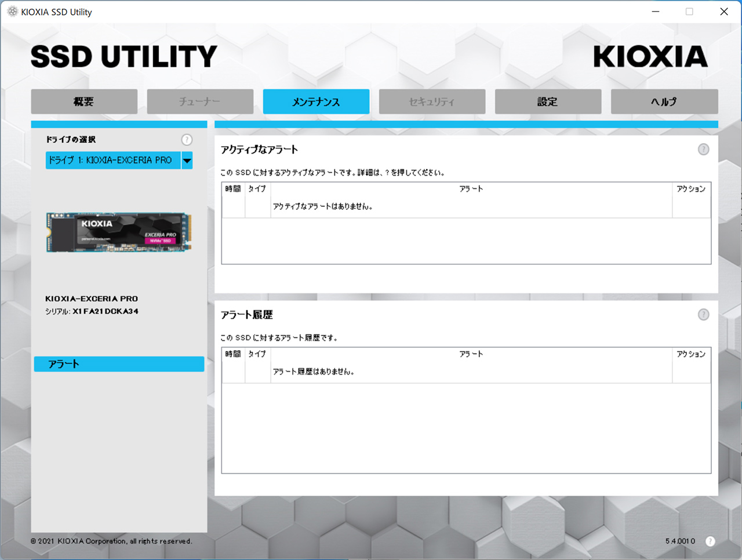Viewport: 742px width, 560px height.
Task: Open the ヘルプ tab
Action: 664,101
